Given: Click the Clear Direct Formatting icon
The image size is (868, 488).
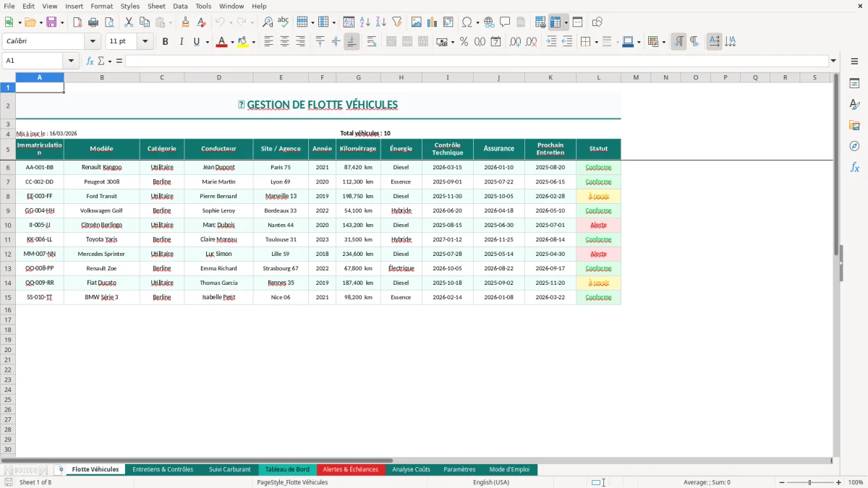Looking at the screenshot, I should pyautogui.click(x=201, y=22).
